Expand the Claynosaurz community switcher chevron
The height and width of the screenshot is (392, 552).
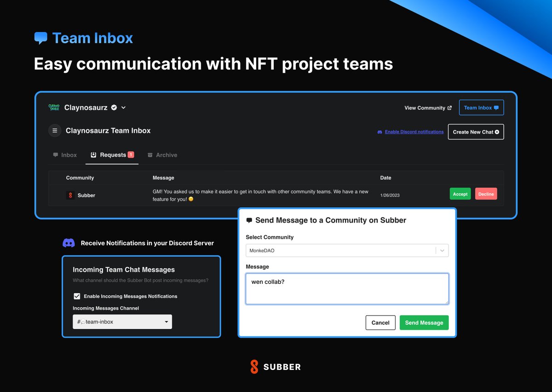tap(123, 108)
